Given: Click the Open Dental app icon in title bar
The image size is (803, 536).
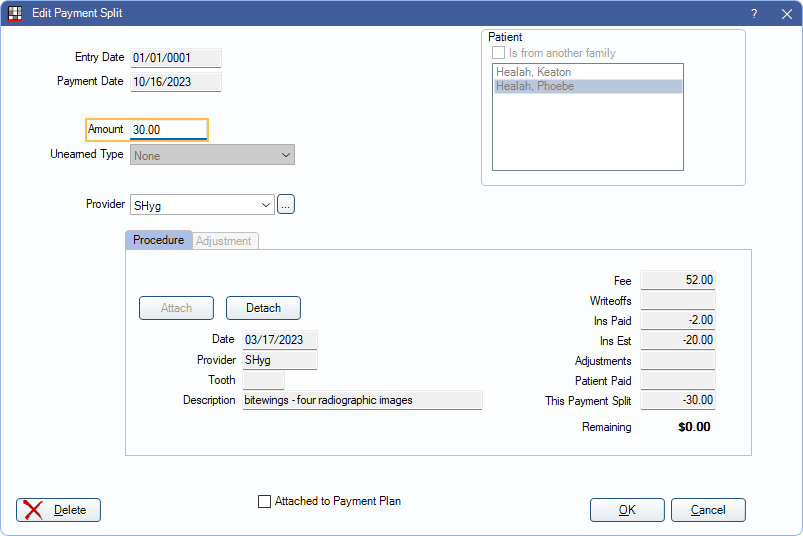Looking at the screenshot, I should (x=15, y=14).
